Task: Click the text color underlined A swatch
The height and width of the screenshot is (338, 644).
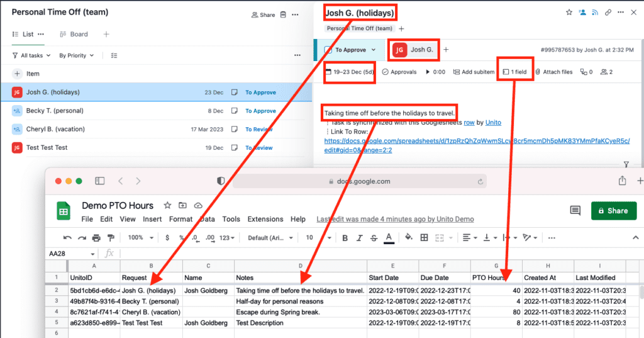Action: click(x=389, y=238)
